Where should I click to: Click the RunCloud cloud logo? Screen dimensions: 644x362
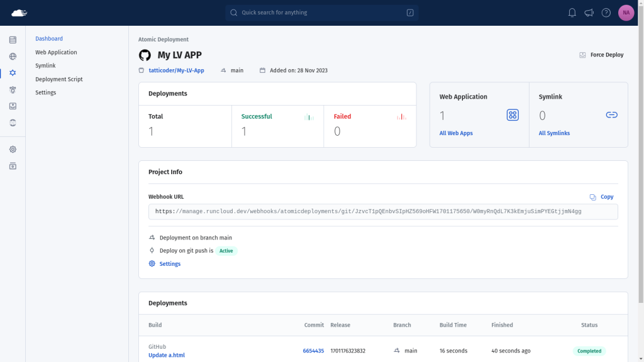tap(19, 13)
